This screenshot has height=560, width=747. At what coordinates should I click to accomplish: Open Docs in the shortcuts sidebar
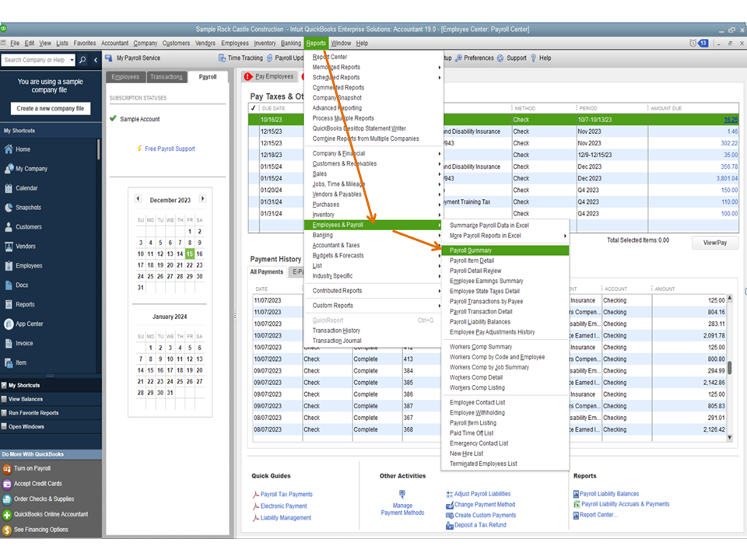(x=22, y=285)
